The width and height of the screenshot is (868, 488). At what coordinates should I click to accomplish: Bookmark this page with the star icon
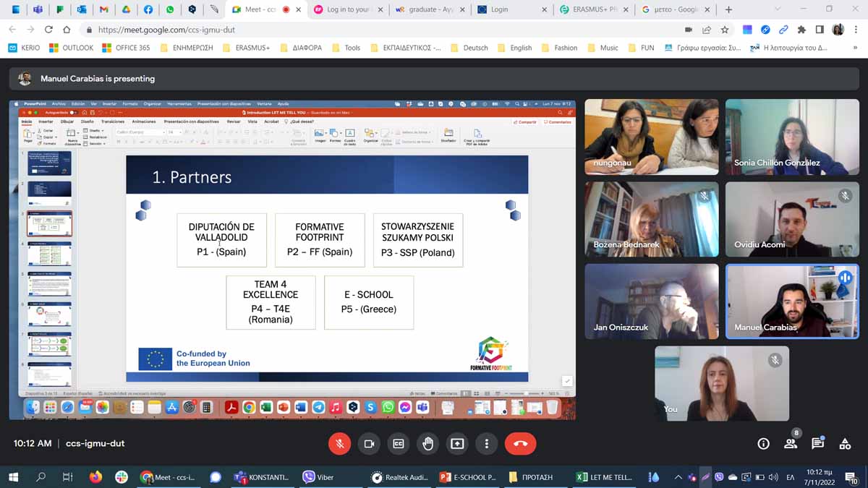click(x=724, y=30)
